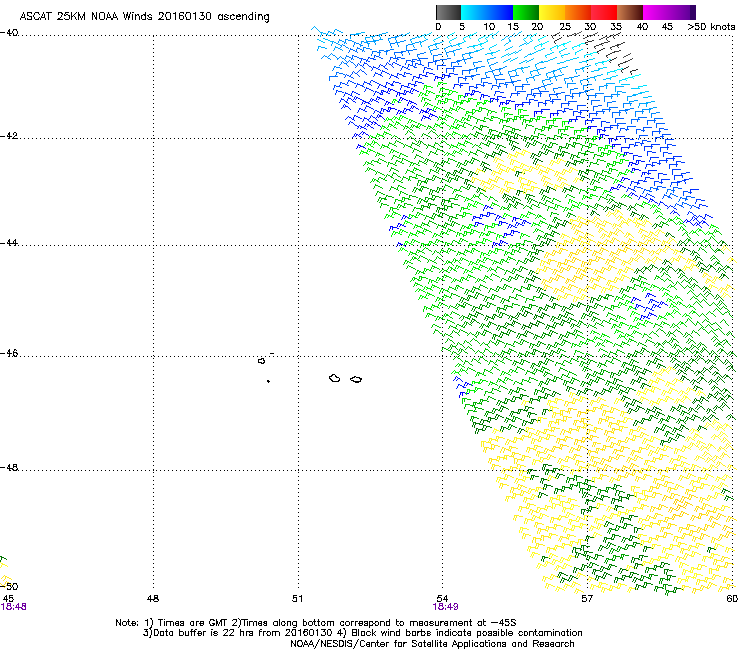The width and height of the screenshot is (740, 650).
Task: Click the '35' tick label on legend
Action: coord(616,26)
